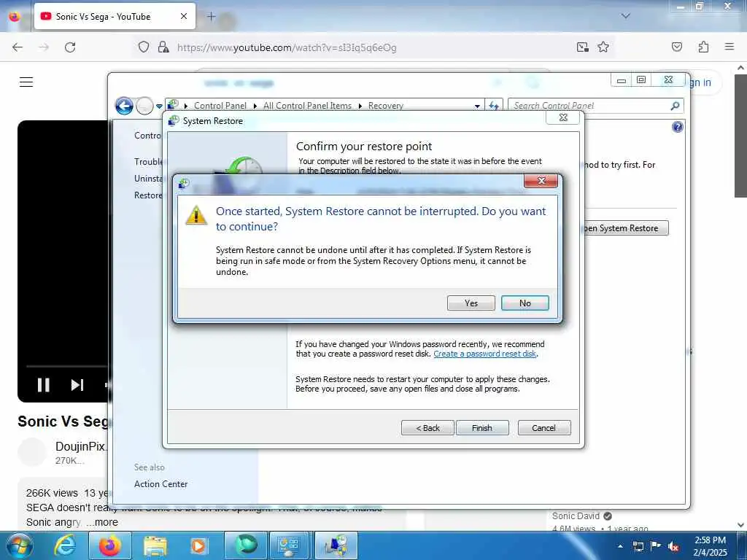This screenshot has height=560, width=747.
Task: Open Action Center link in See also
Action: pyautogui.click(x=160, y=484)
